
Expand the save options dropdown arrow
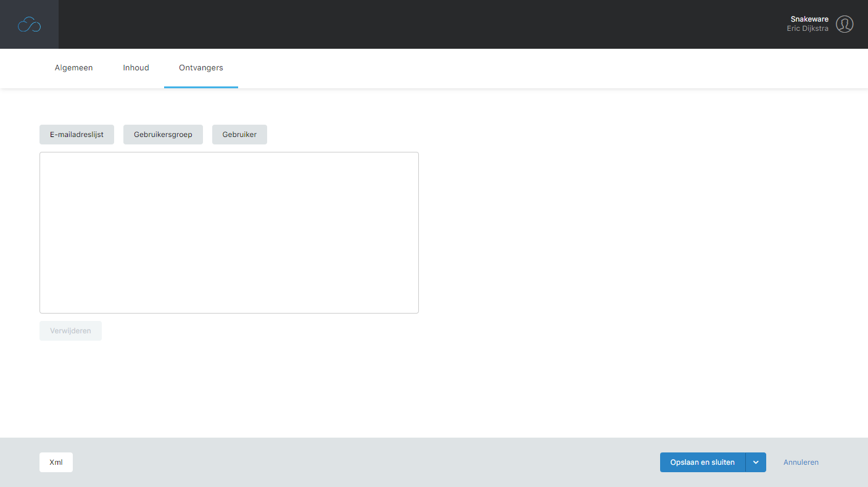756,462
